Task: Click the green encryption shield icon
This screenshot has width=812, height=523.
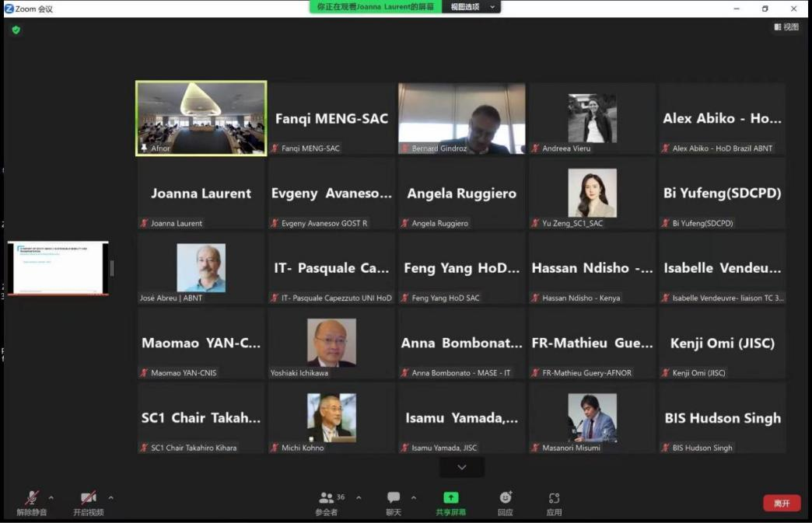Action: [16, 30]
